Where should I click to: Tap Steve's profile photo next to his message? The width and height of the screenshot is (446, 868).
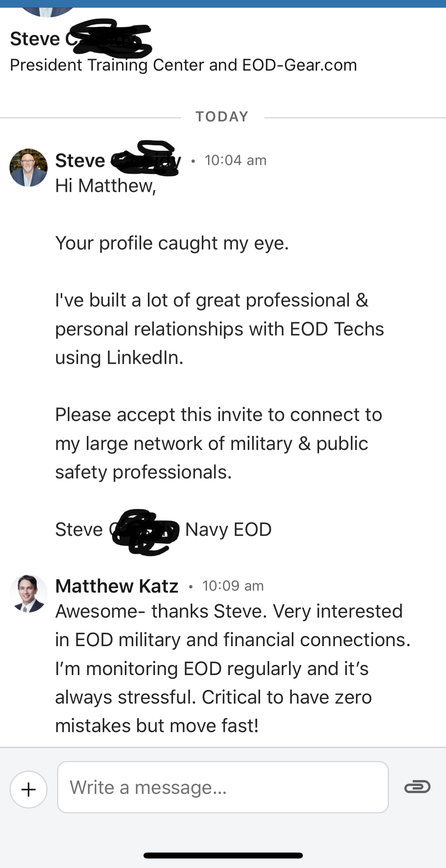(29, 168)
